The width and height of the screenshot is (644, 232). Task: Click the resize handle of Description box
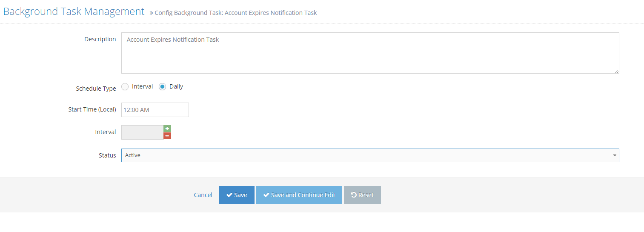point(616,71)
